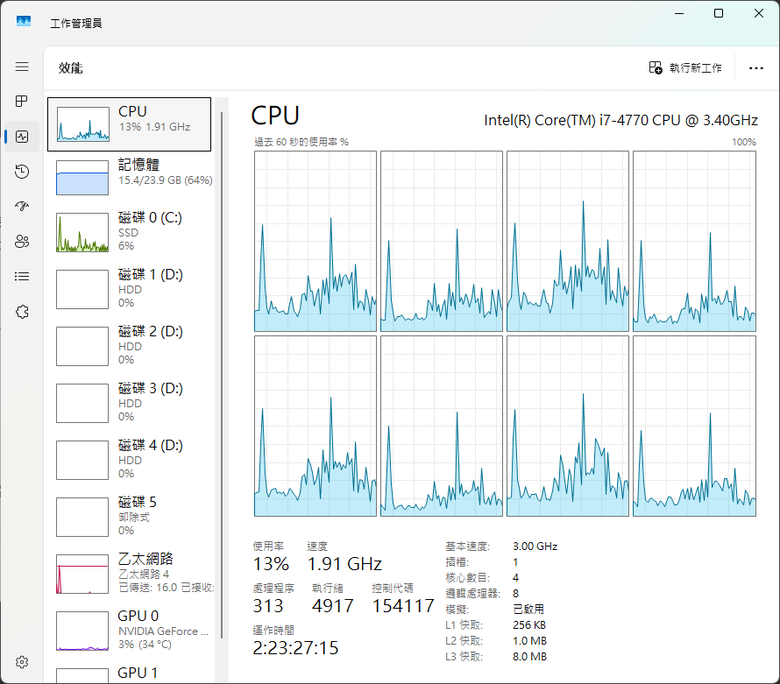Select the Performance page icon
Screen dimensions: 780x684
coord(22,136)
